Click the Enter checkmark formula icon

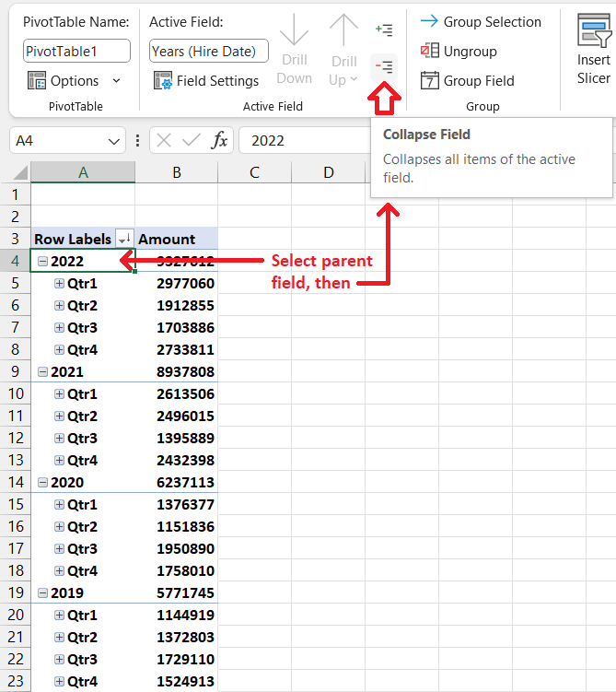pyautogui.click(x=192, y=141)
